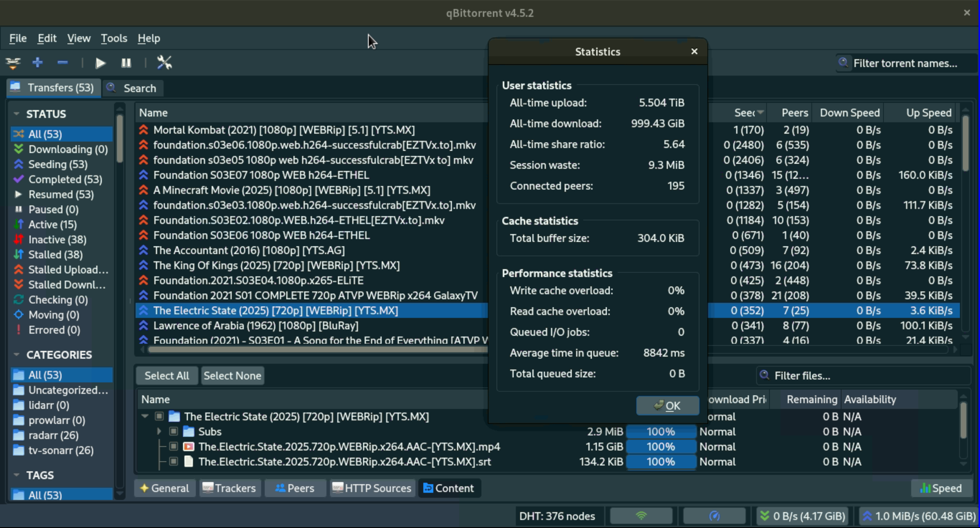Screen dimensions: 980x528
Task: Open the Edit menu
Action: [x=47, y=38]
